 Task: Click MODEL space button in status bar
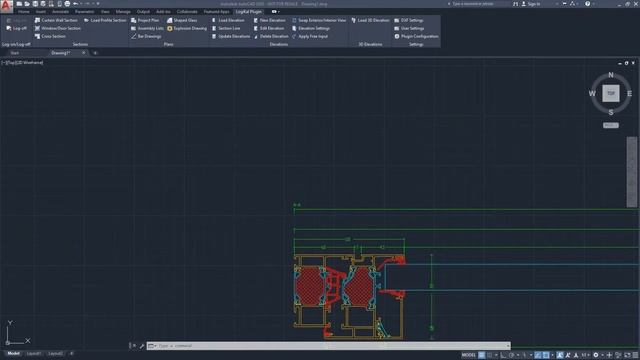point(469,355)
